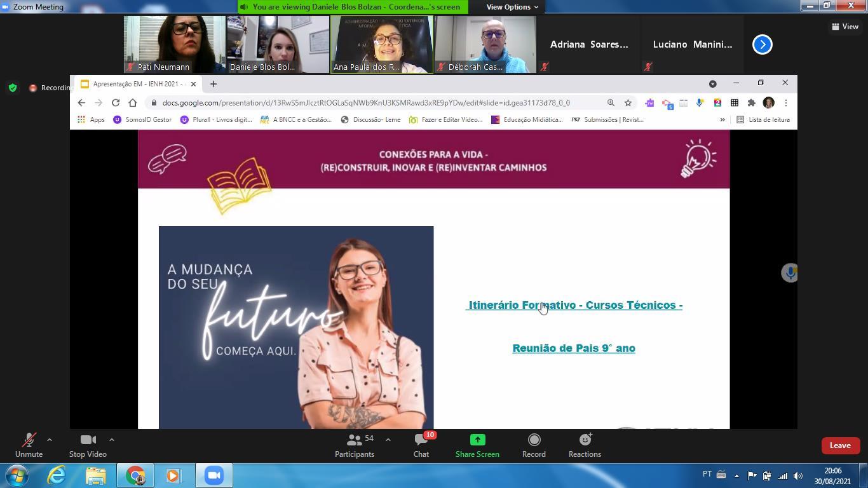
Task: Show next participants with the blue arrow
Action: [x=763, y=44]
